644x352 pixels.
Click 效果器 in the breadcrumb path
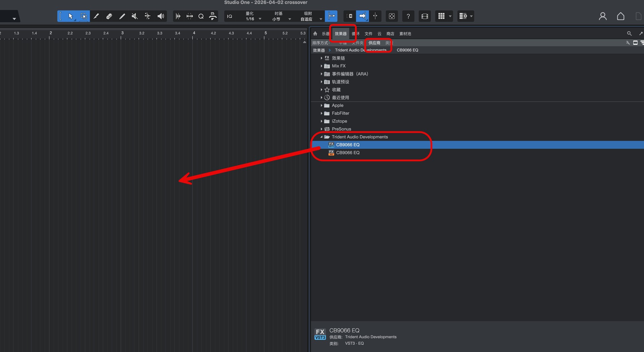pyautogui.click(x=319, y=50)
